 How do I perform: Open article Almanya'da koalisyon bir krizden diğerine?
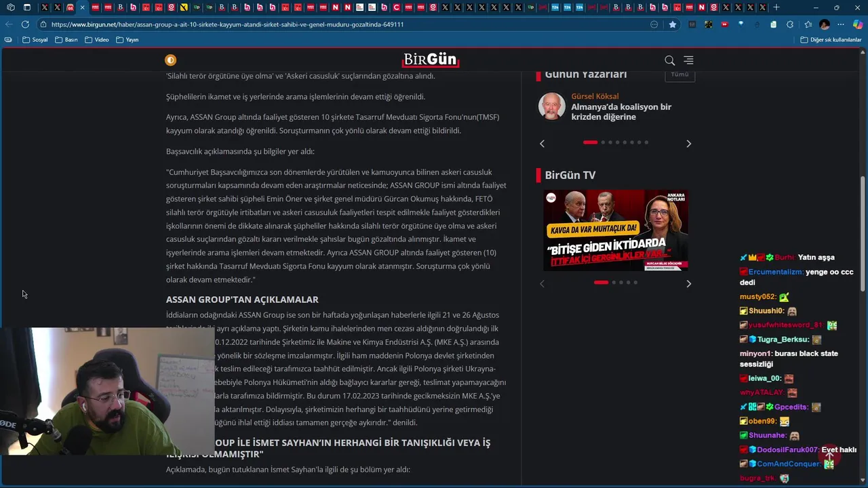(x=621, y=112)
